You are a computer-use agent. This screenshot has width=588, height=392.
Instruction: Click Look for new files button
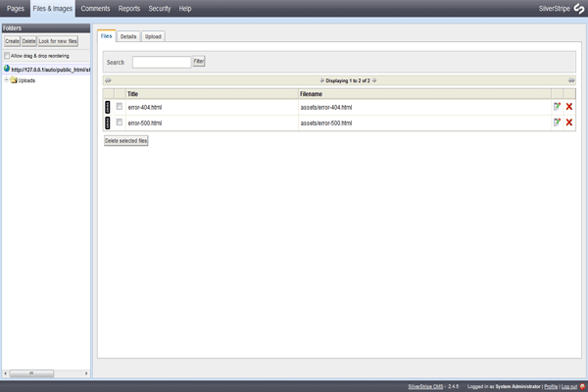pyautogui.click(x=58, y=41)
